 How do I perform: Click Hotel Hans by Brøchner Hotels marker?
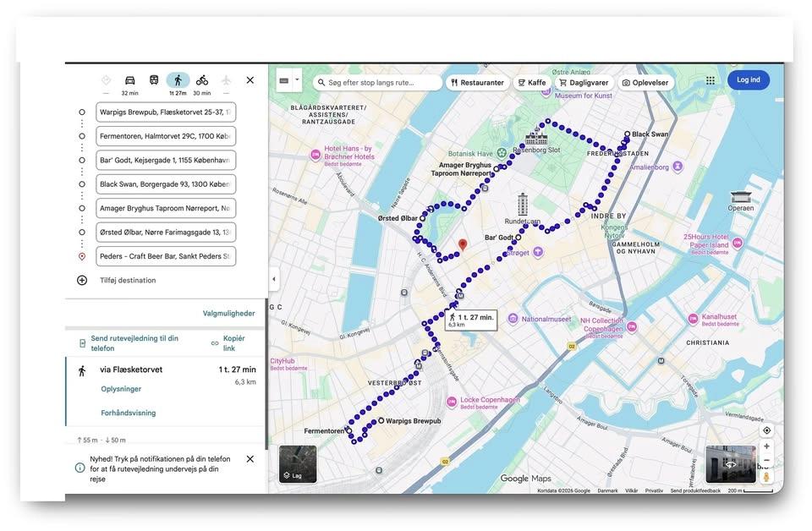point(315,155)
